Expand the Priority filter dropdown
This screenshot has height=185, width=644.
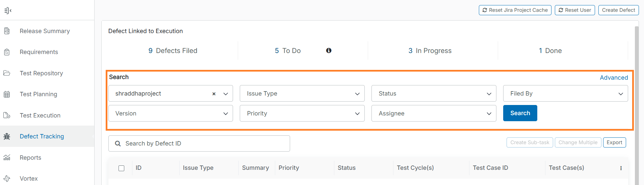pyautogui.click(x=302, y=113)
